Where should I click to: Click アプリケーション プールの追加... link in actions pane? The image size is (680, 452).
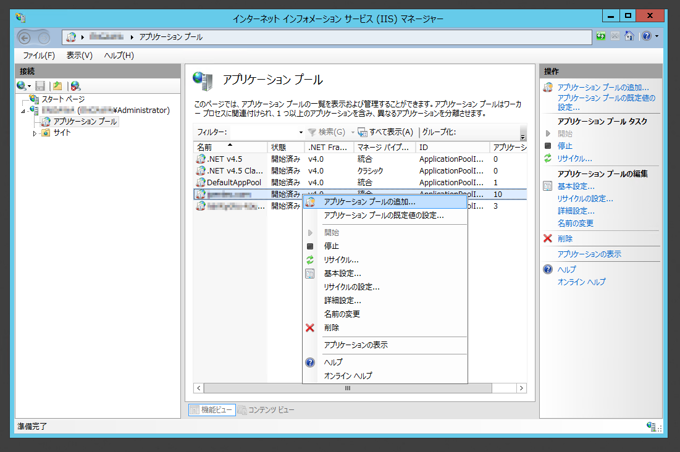603,87
